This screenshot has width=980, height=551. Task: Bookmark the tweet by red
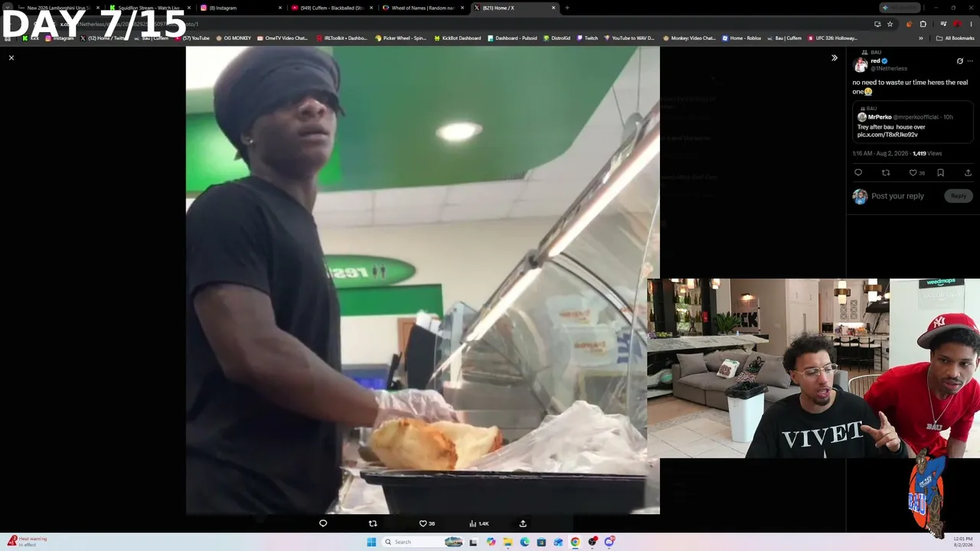pos(941,173)
